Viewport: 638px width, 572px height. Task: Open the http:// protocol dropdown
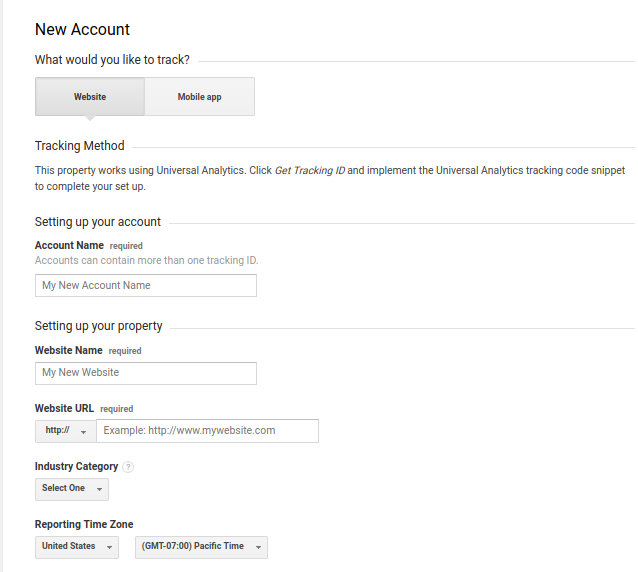(x=65, y=431)
